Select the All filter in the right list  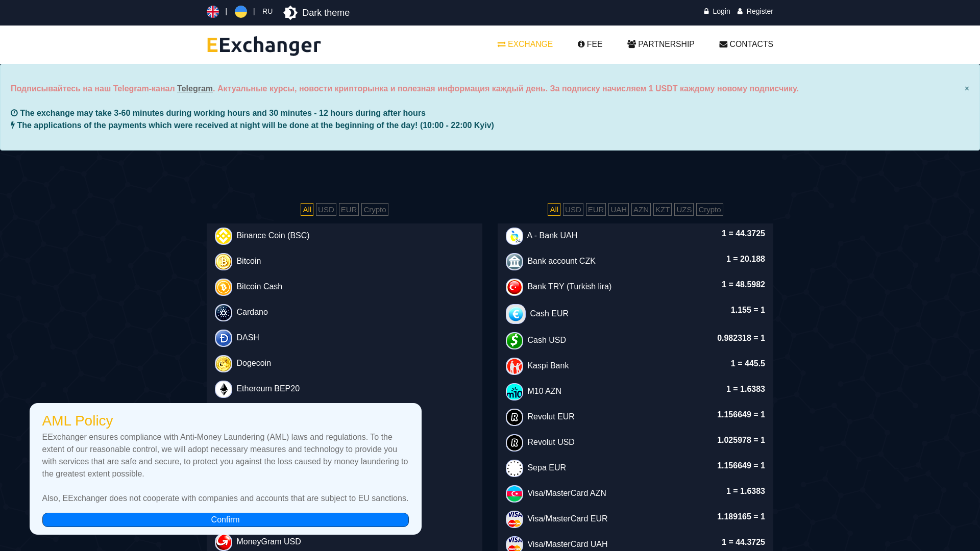click(554, 210)
